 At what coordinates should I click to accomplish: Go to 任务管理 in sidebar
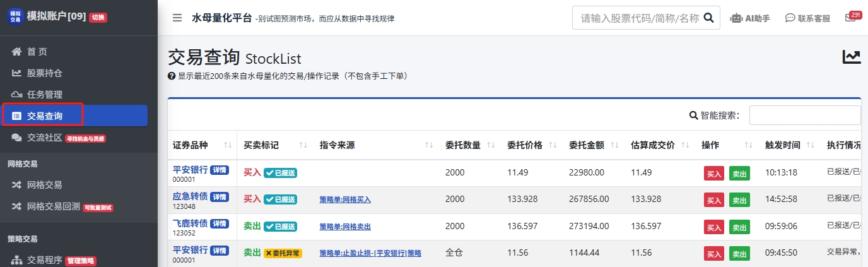click(44, 95)
